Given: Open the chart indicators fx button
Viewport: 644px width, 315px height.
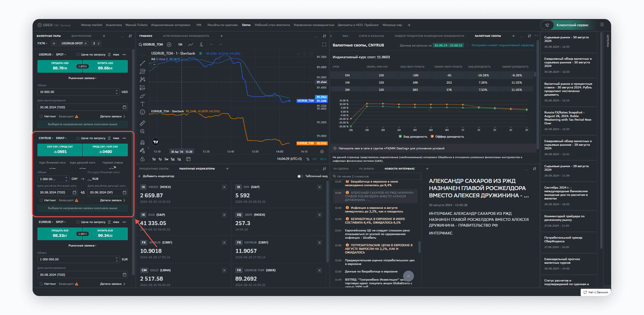Looking at the screenshot, I should coord(201,44).
